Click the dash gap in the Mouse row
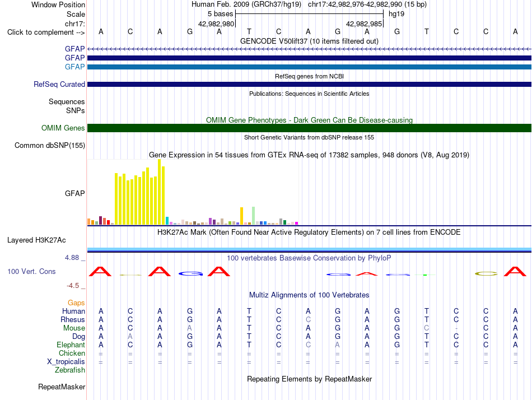532x400 pixels. pos(456,328)
